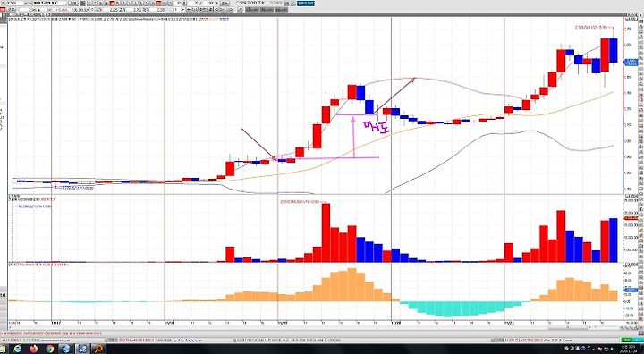Click the current price label on price axis
The height and width of the screenshot is (354, 644).
pyautogui.click(x=631, y=62)
